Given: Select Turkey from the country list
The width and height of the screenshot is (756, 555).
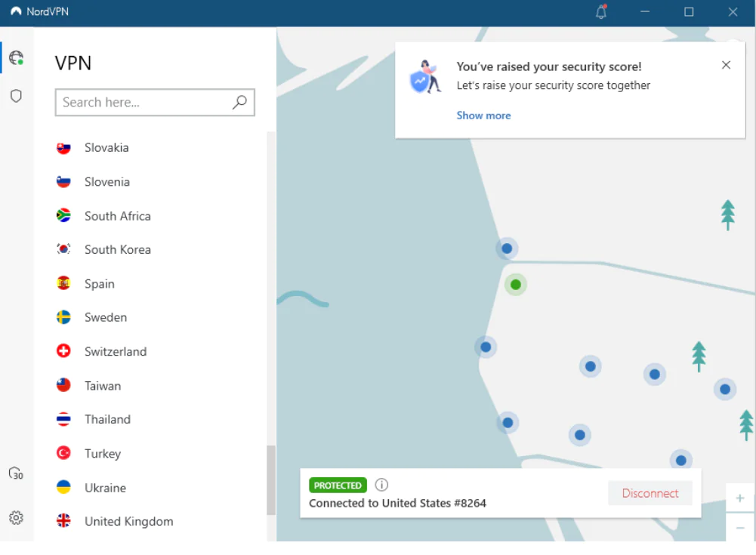Looking at the screenshot, I should [103, 453].
